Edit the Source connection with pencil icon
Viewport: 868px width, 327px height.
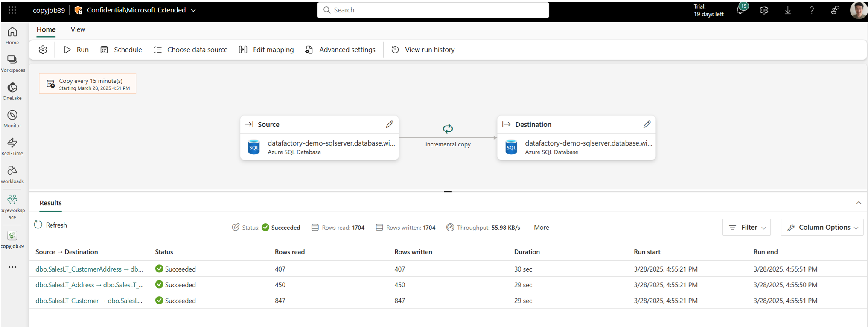[389, 124]
